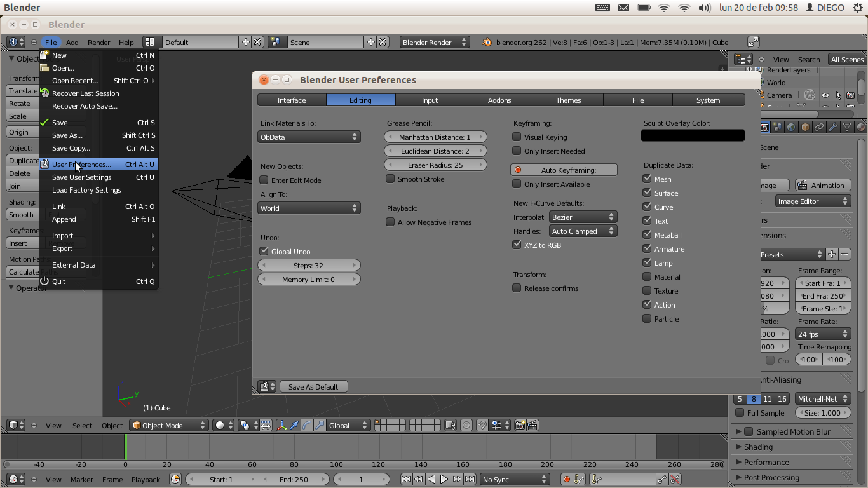Open the Link Materials To ObData dropdown
Screen dimensions: 868x488
(309, 137)
